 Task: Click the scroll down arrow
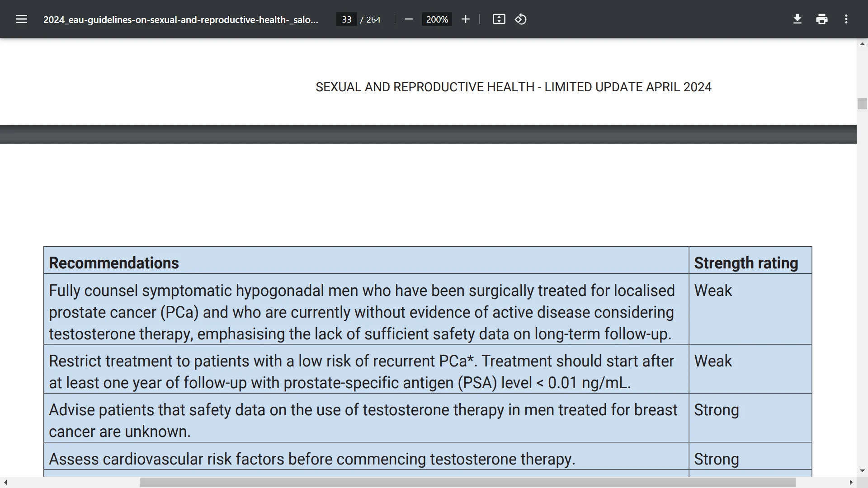[x=862, y=471]
